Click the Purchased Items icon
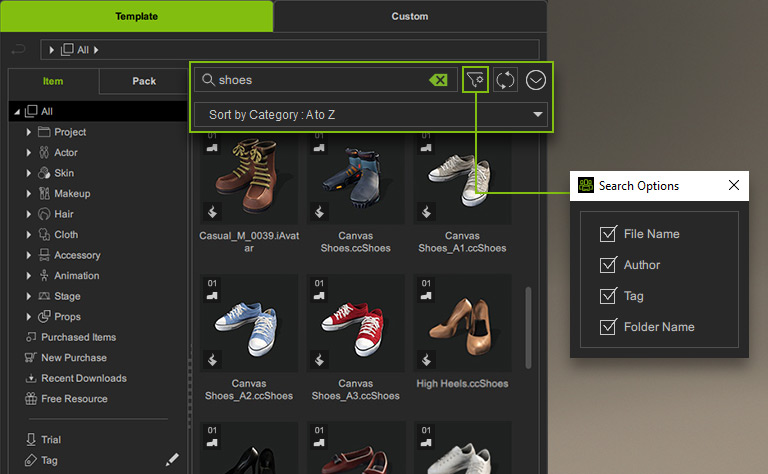Screen dimensions: 768x474 click(31, 337)
